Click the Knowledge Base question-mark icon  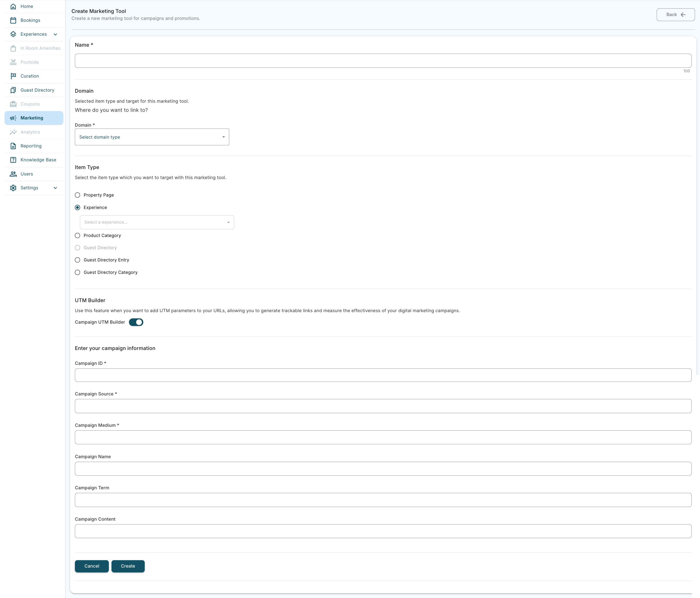click(x=13, y=160)
